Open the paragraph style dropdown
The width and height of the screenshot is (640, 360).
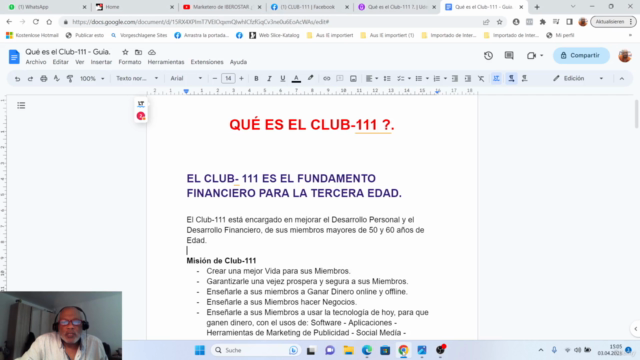137,78
